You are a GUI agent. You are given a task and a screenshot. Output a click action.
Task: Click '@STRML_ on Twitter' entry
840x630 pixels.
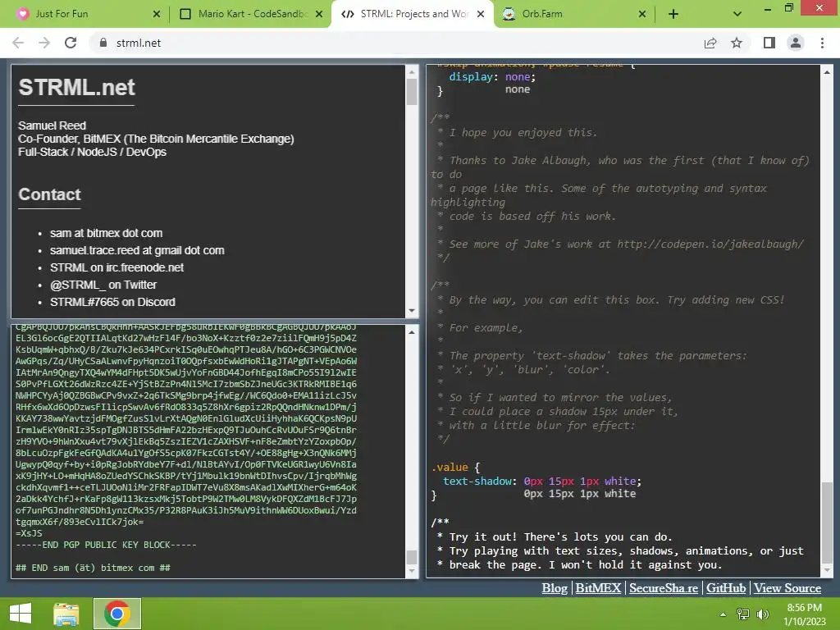click(x=103, y=285)
